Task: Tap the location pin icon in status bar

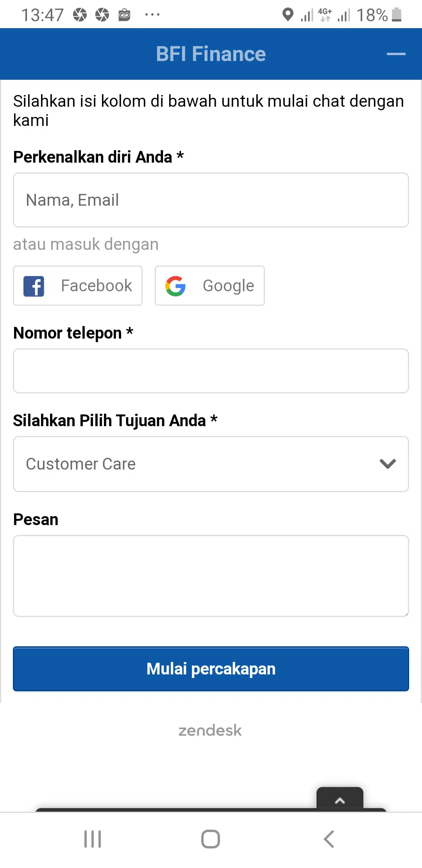Action: 288,14
